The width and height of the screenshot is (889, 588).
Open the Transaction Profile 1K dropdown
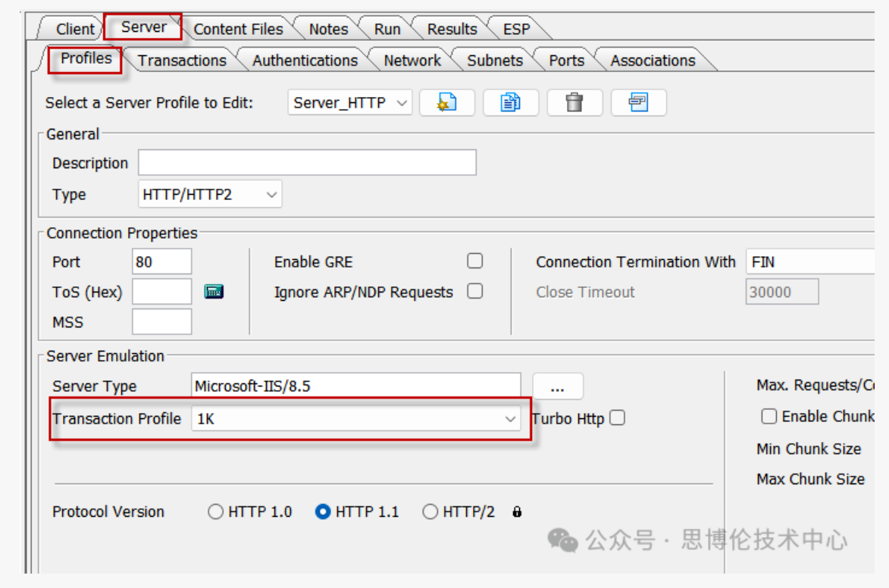click(x=355, y=418)
